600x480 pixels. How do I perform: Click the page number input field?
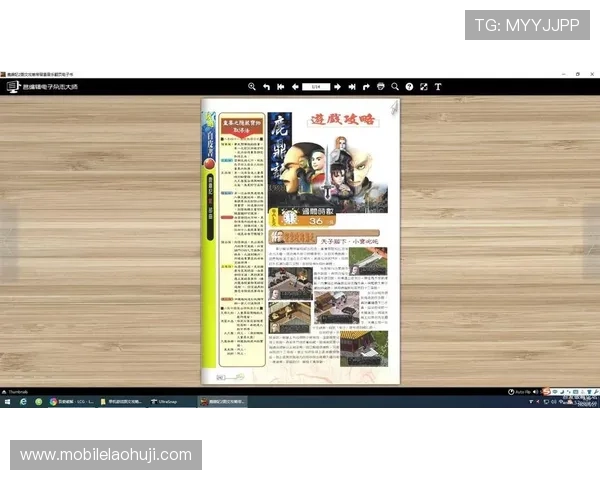[316, 87]
